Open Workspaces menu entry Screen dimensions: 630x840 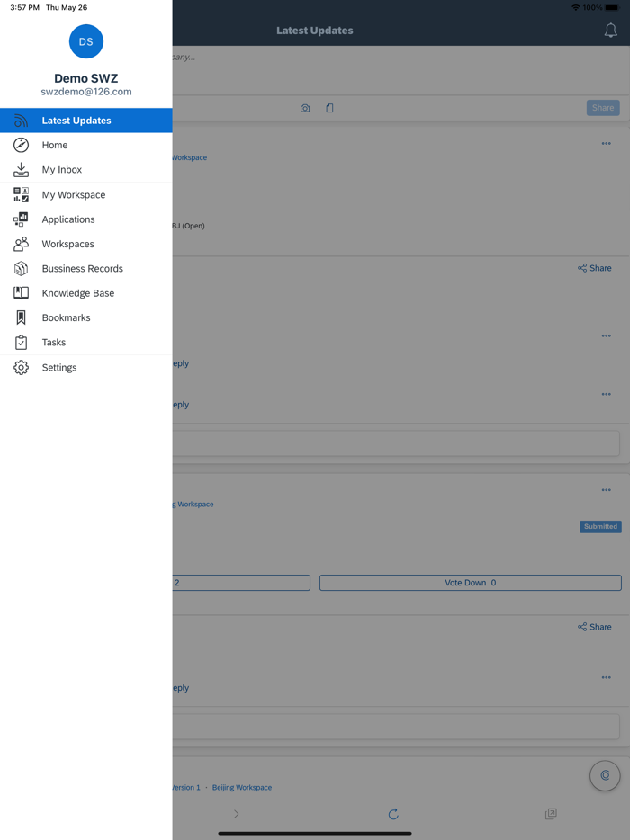[x=85, y=245]
